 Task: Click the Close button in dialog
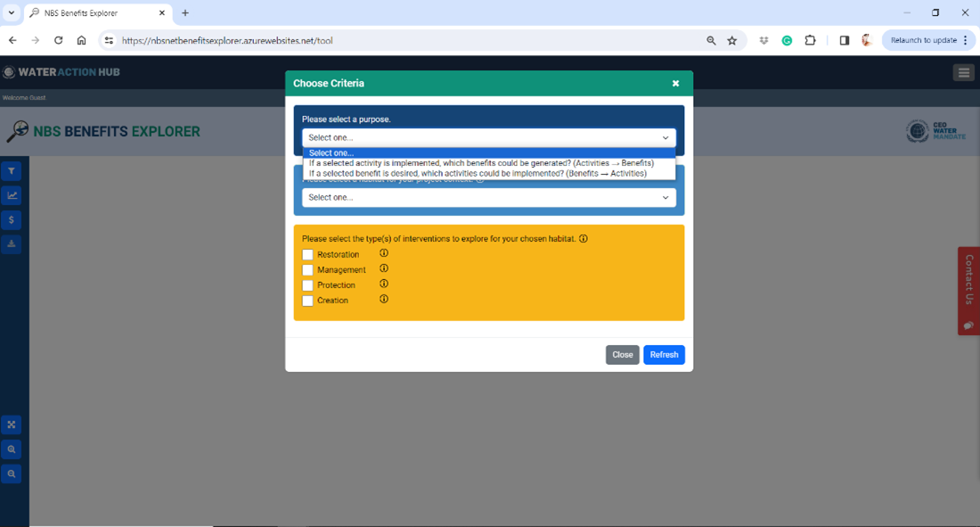click(x=623, y=355)
